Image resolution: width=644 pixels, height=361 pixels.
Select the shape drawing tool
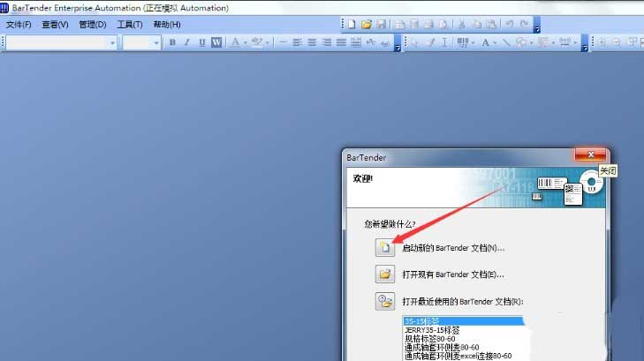521,42
